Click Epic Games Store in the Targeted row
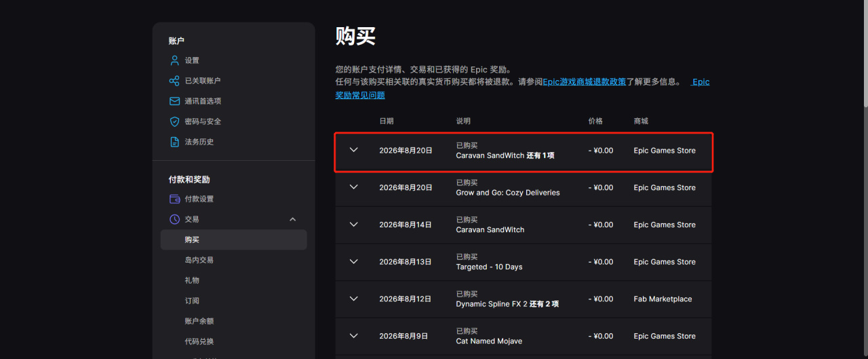868x359 pixels. pos(665,262)
